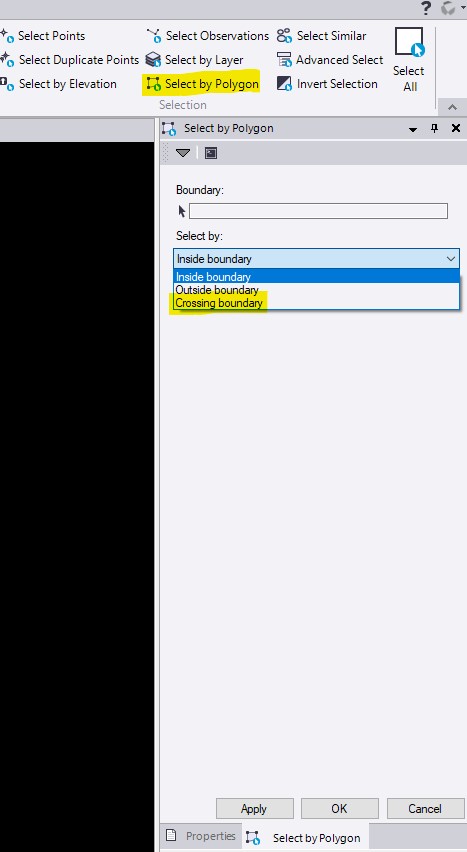Open Advanced Select command

[330, 60]
